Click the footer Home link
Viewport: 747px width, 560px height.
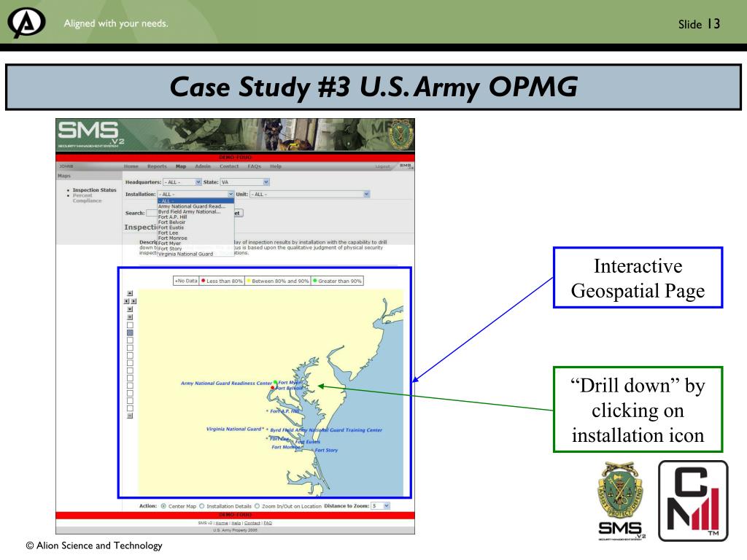point(222,523)
